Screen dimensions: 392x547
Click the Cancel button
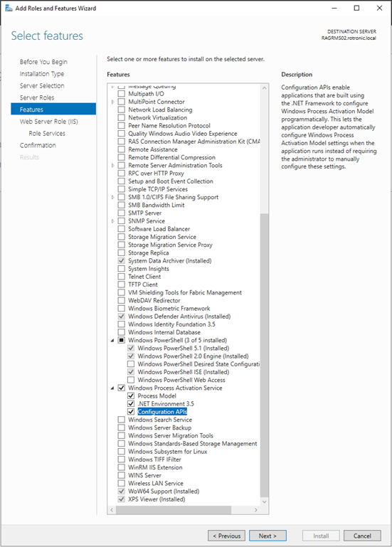point(362,536)
